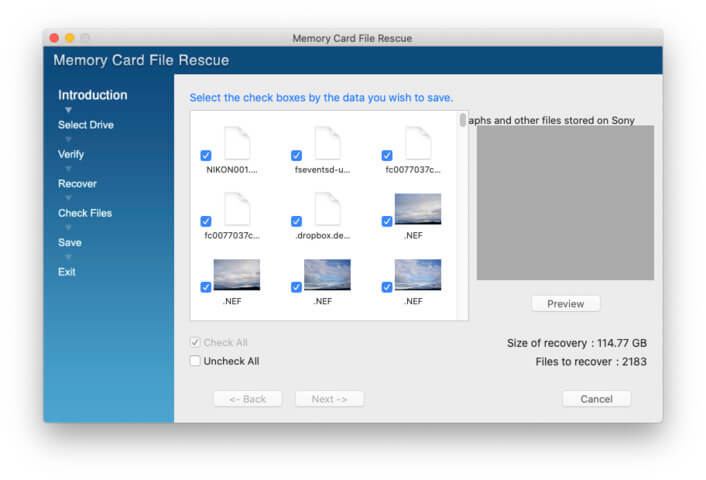Screen dimensions: 706x480
Task: Open the Recover step
Action: 77,184
